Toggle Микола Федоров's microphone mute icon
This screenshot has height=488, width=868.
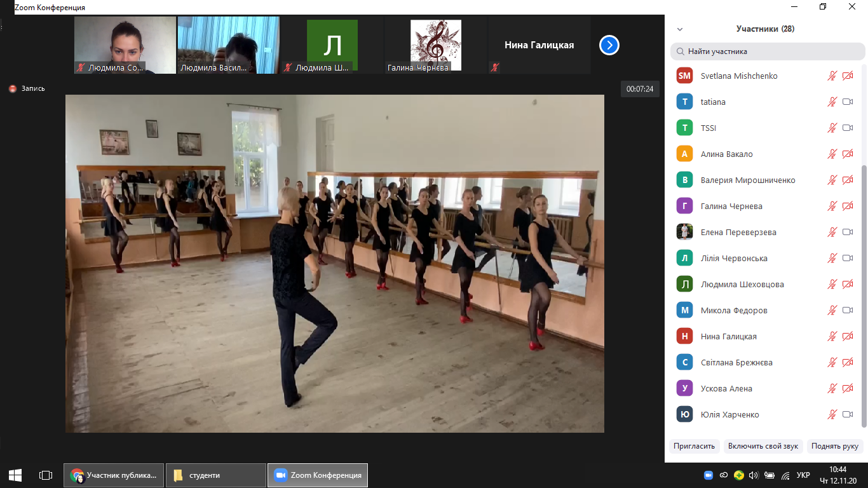[832, 311]
